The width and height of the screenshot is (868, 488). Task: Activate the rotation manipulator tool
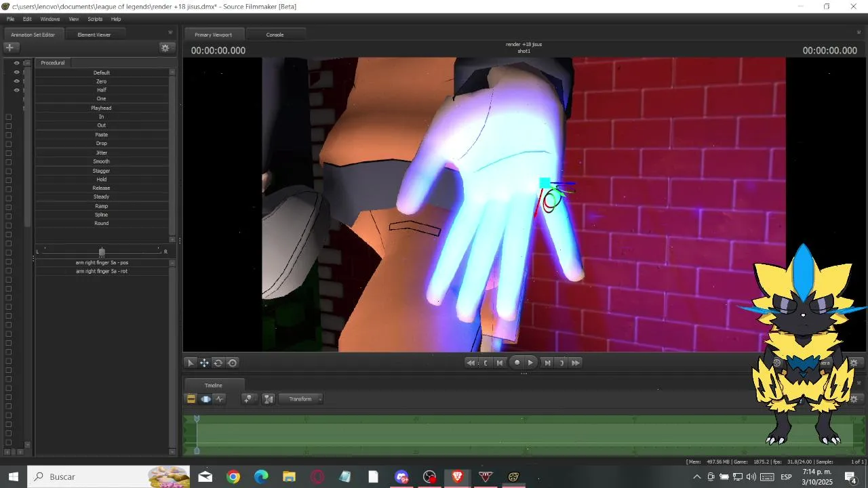point(218,363)
